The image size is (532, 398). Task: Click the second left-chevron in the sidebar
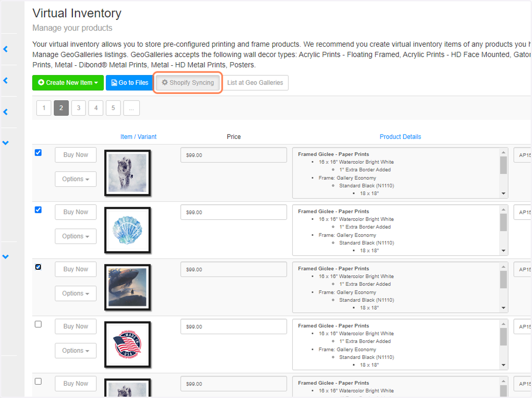[x=6, y=81]
